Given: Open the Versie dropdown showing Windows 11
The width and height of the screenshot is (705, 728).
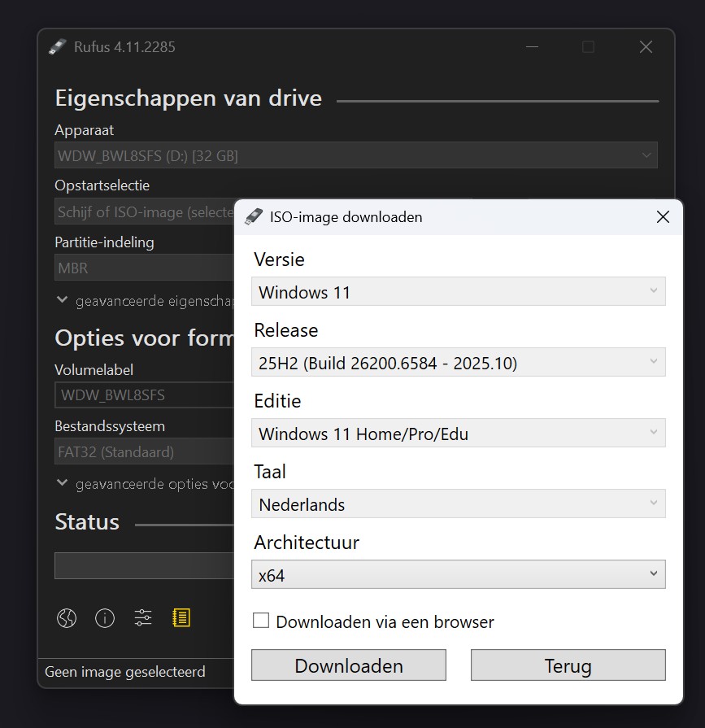Looking at the screenshot, I should 458,291.
